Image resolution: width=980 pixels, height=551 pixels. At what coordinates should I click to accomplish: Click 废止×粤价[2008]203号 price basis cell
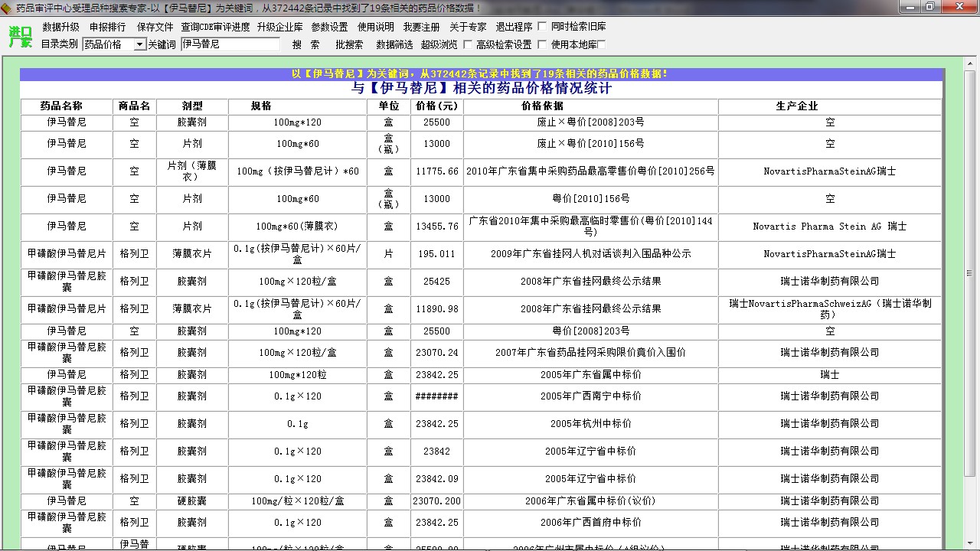pos(590,122)
